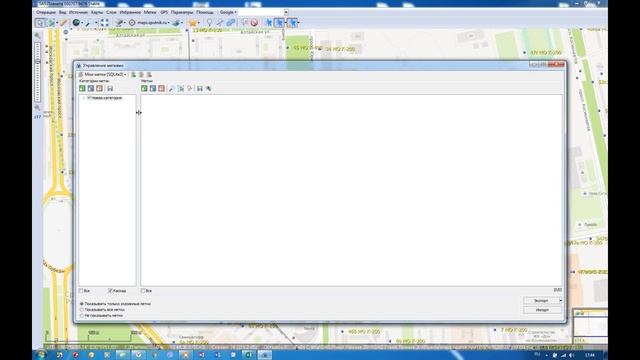Click the search input field in the menu bar
Image resolution: width=640 pixels, height=360 pixels.
pos(261,12)
